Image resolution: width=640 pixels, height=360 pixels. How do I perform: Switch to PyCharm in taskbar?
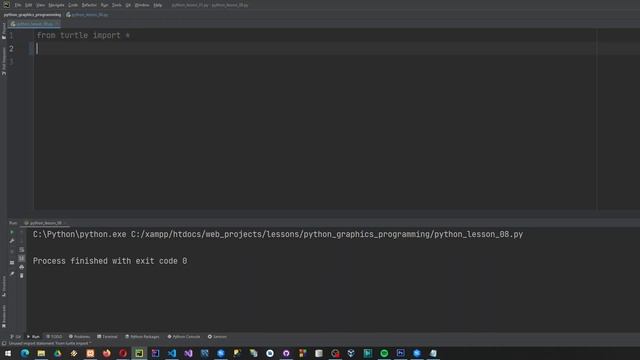[x=139, y=353]
